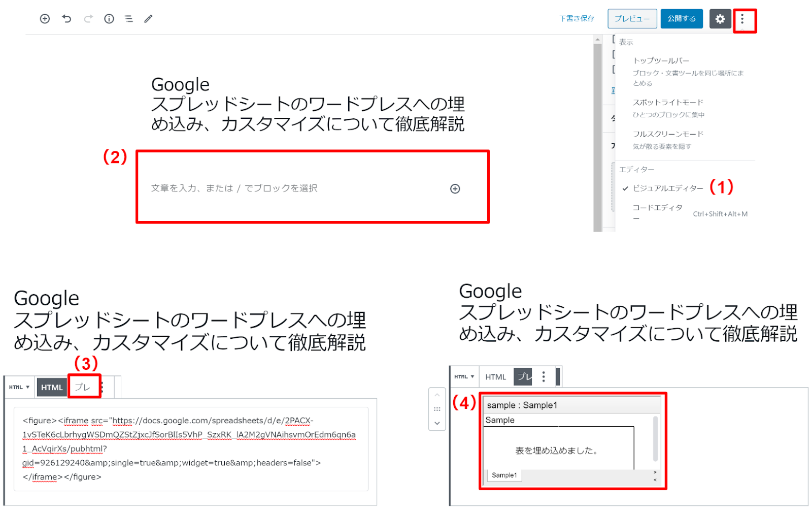Click post title above spreadsheet preview block
The image size is (812, 510).
coord(628,312)
